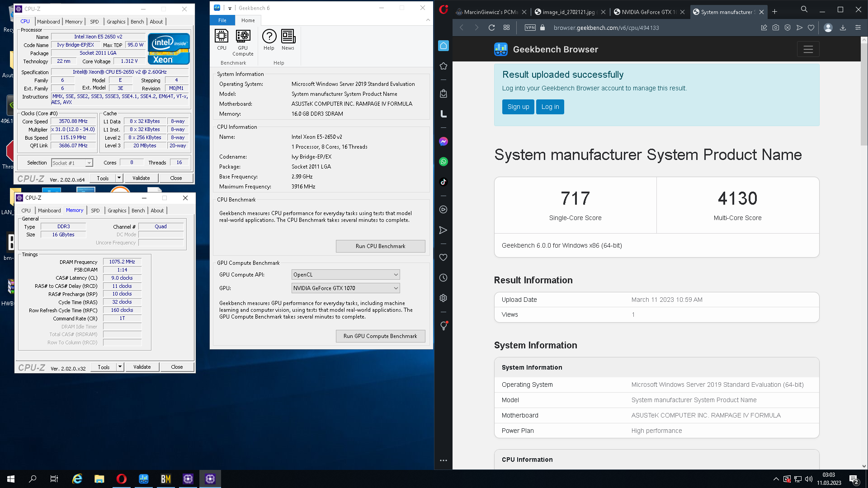868x488 pixels.
Task: Open Opera sidebar bookmarks star icon
Action: tap(443, 66)
